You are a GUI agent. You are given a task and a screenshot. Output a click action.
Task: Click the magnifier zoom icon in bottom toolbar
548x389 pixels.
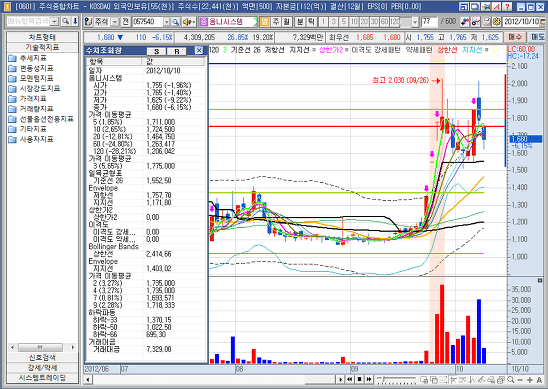pyautogui.click(x=511, y=380)
